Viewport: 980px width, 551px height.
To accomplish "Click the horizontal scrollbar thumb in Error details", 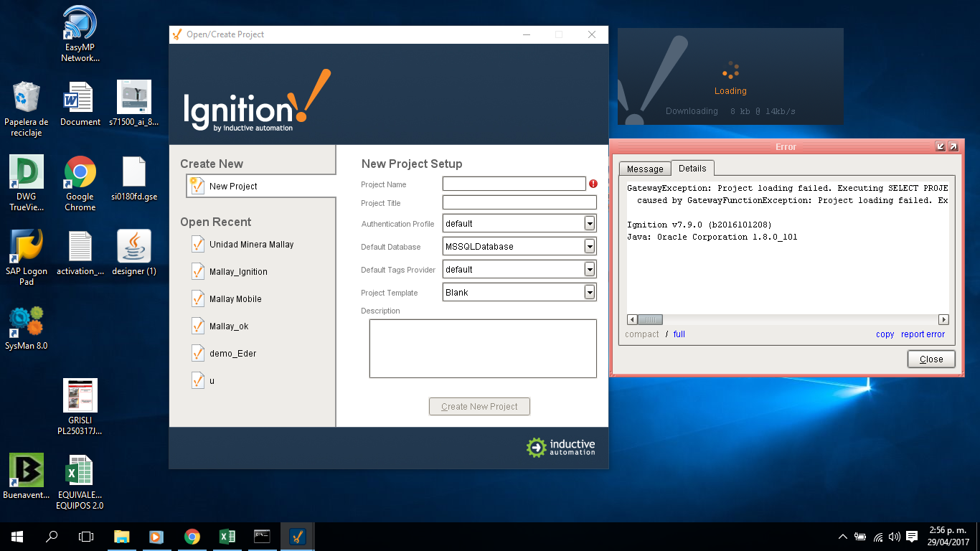I will pos(650,319).
